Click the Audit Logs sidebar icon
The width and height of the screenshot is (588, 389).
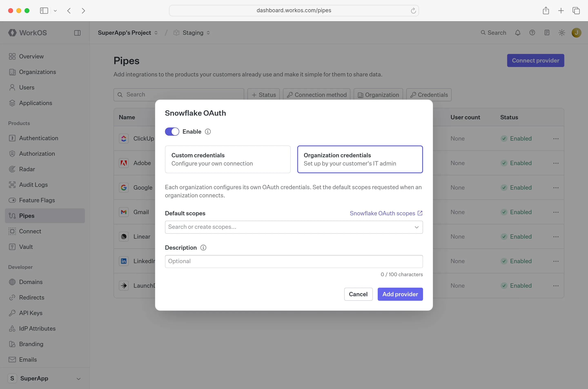(x=12, y=184)
